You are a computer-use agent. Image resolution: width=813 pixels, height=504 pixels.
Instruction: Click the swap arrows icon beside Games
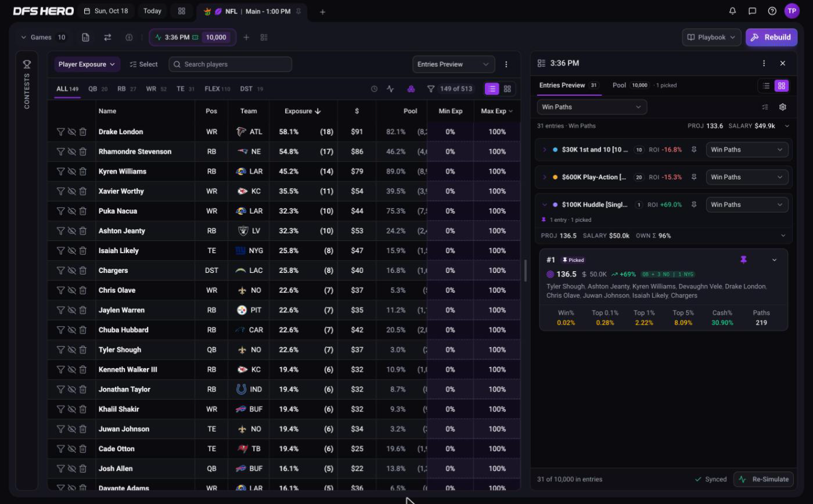click(107, 37)
